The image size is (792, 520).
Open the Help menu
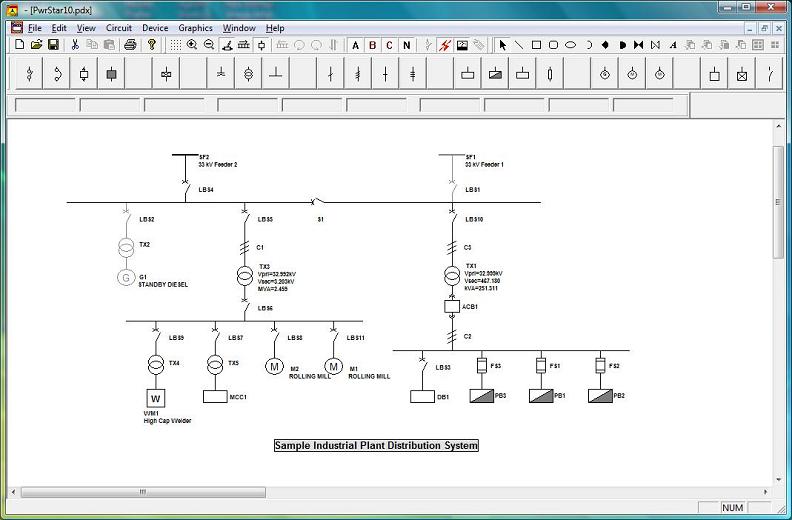pos(275,28)
